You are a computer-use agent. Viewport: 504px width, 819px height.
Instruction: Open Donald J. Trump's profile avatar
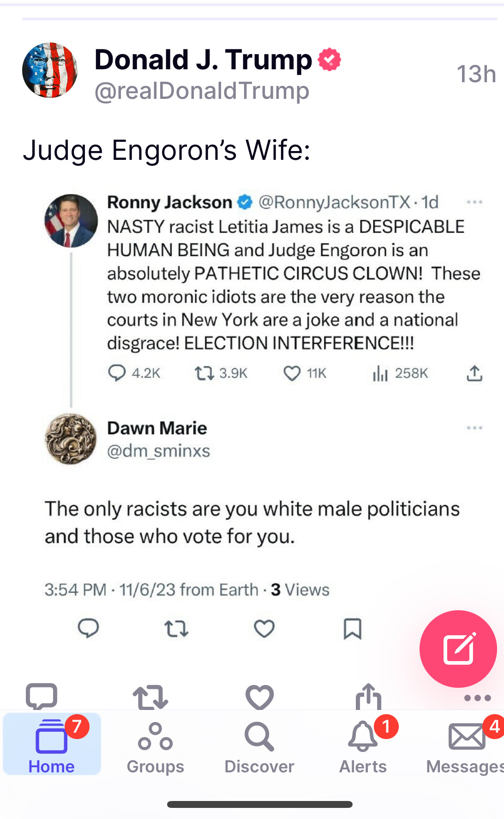(x=50, y=70)
